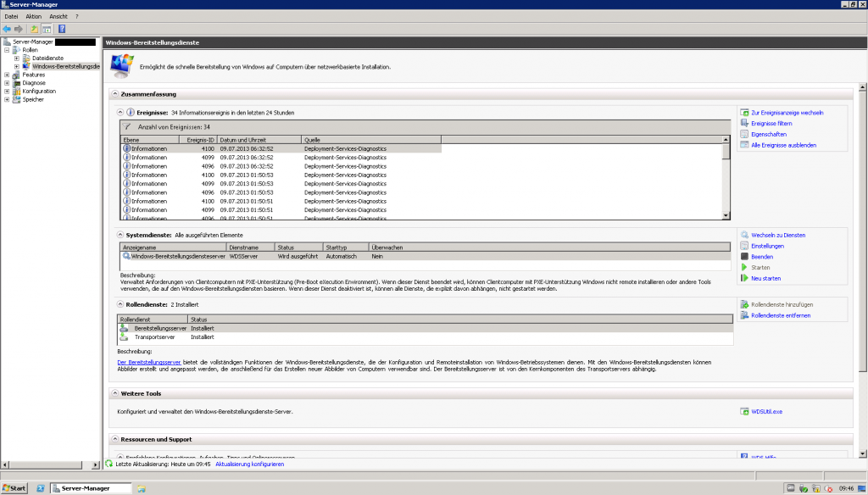This screenshot has height=495, width=868.
Task: Select the Transportserver role service row
Action: click(426, 337)
